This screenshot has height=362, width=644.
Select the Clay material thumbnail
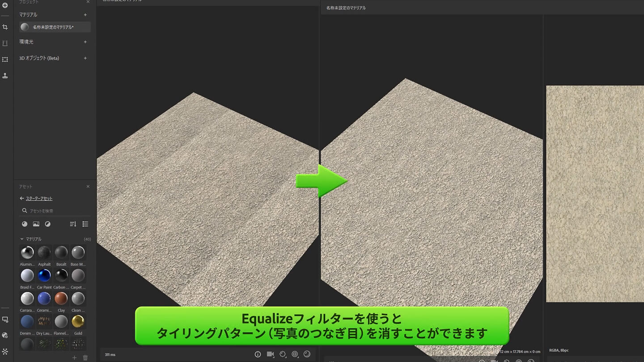(61, 298)
